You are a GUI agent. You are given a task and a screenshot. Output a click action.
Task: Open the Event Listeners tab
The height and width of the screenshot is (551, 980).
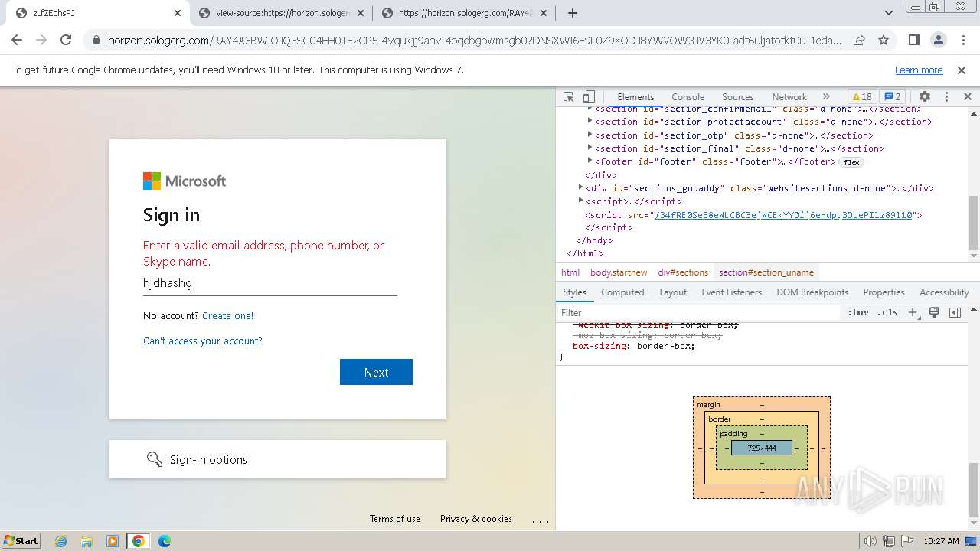coord(731,292)
